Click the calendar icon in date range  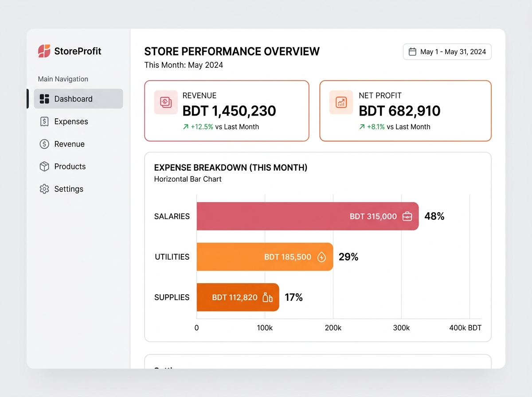(x=412, y=52)
